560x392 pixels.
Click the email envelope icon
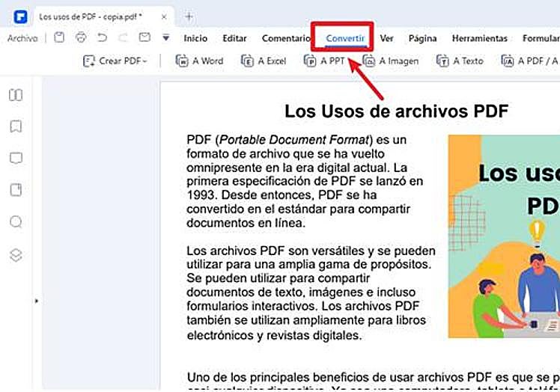(x=144, y=38)
